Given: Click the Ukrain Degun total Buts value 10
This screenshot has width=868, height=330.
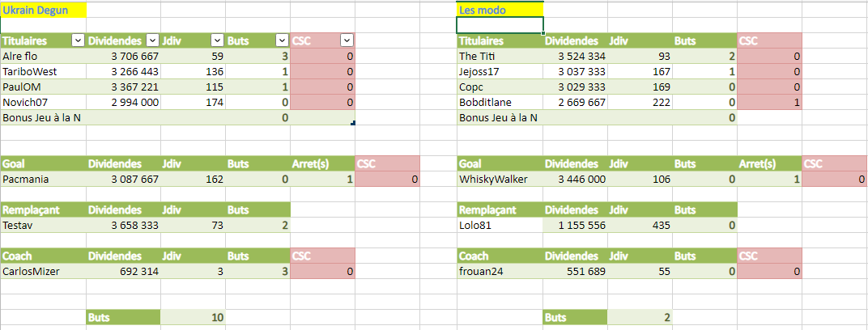Looking at the screenshot, I should click(193, 318).
